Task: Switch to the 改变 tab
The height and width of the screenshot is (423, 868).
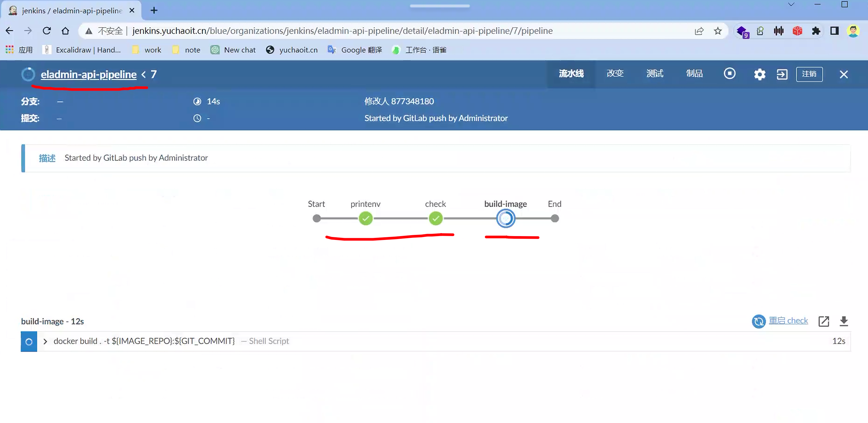Action: (x=615, y=74)
